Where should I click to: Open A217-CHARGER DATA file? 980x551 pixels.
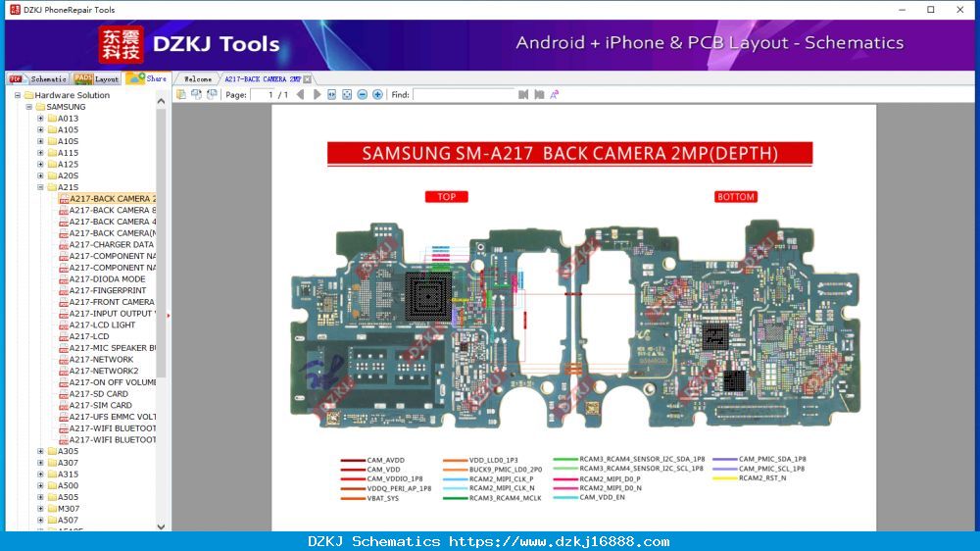coord(112,244)
